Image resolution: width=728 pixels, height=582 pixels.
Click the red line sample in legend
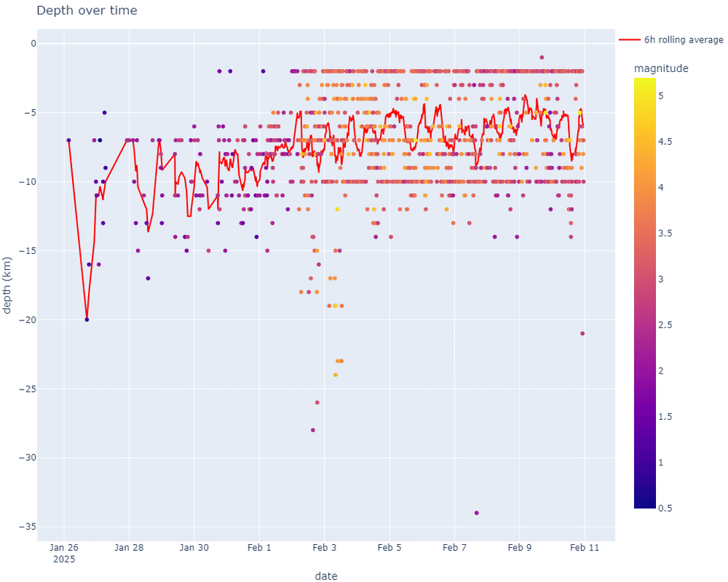coord(629,40)
